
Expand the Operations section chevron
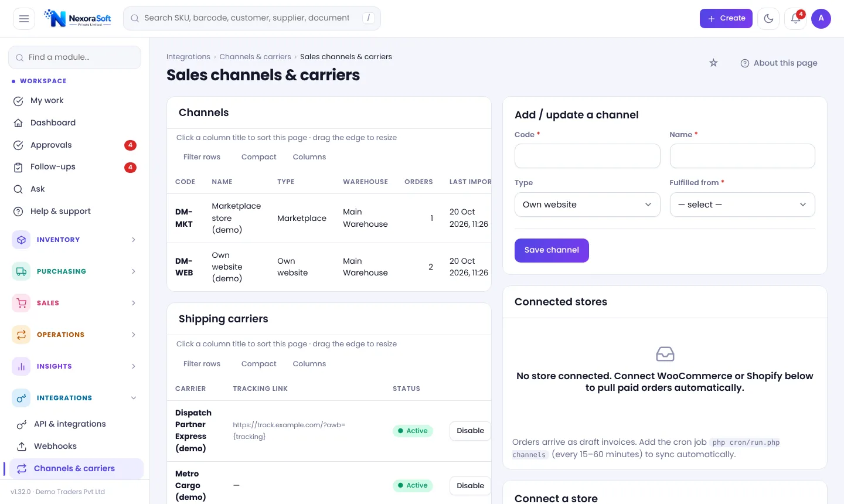[134, 335]
